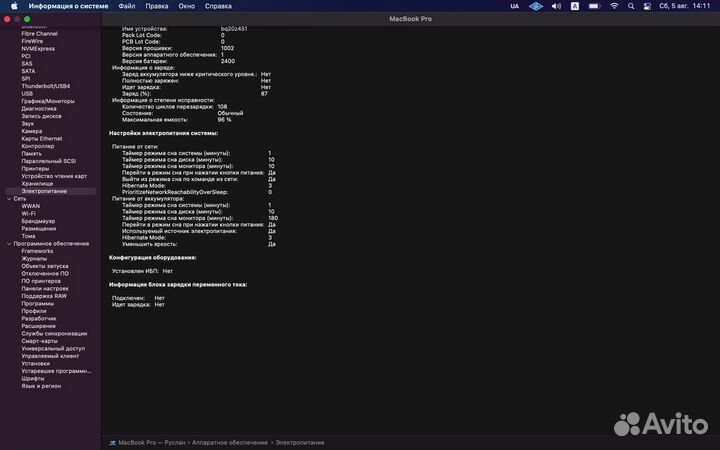The image size is (720, 450).
Task: Click the blue diamond menu bar icon
Action: (536, 6)
